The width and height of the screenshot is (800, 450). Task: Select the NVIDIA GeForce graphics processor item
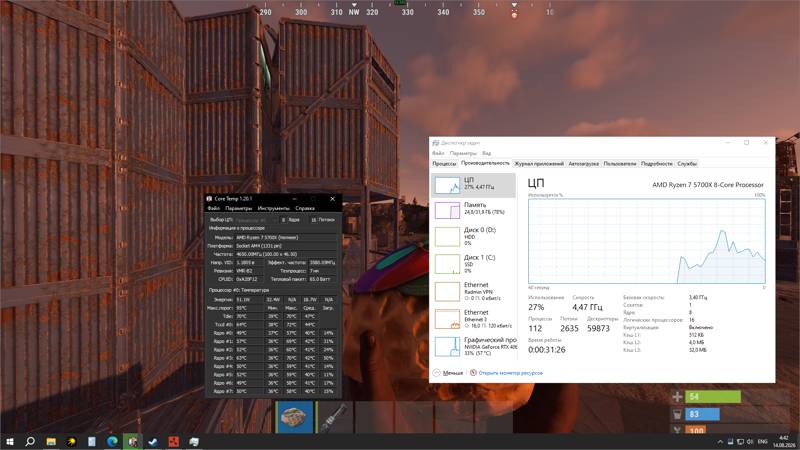coord(473,346)
